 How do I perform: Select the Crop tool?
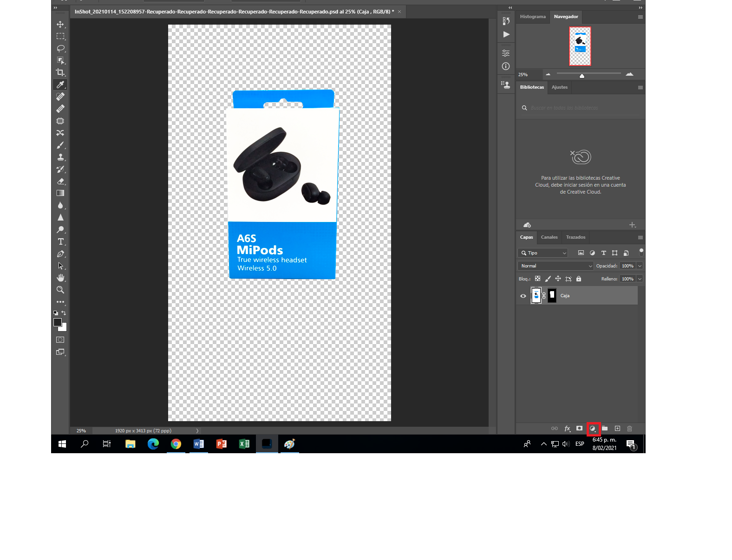click(x=60, y=72)
